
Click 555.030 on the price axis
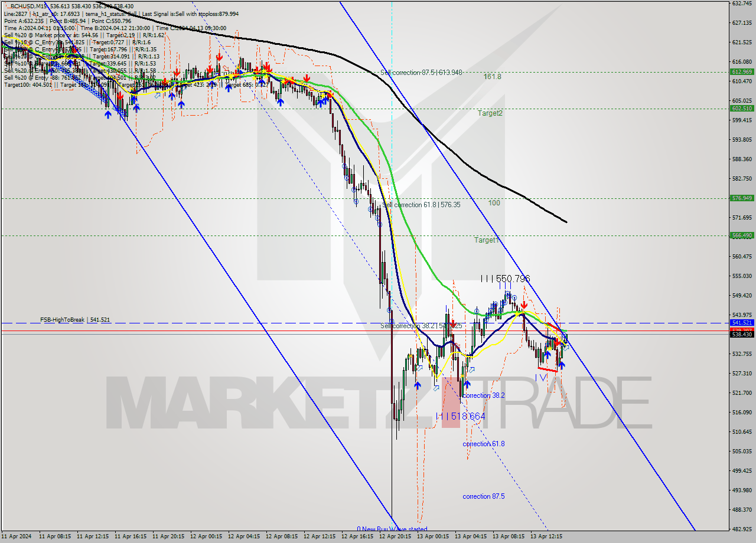coord(742,276)
